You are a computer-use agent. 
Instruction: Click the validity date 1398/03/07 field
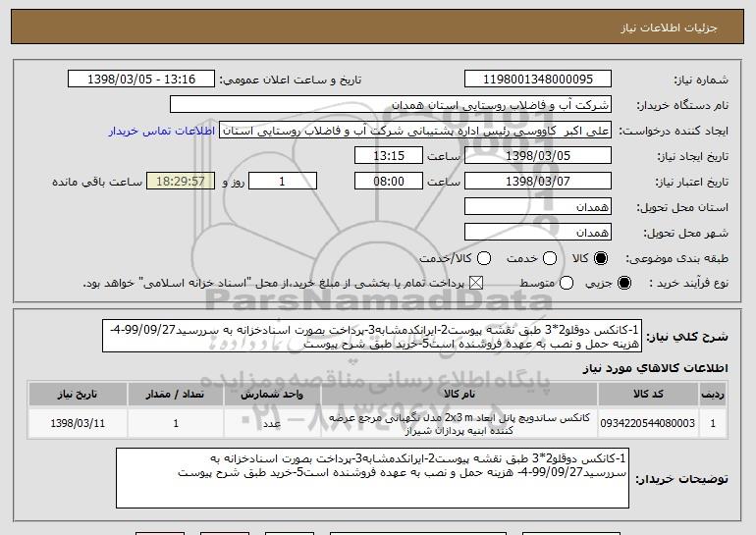[538, 182]
